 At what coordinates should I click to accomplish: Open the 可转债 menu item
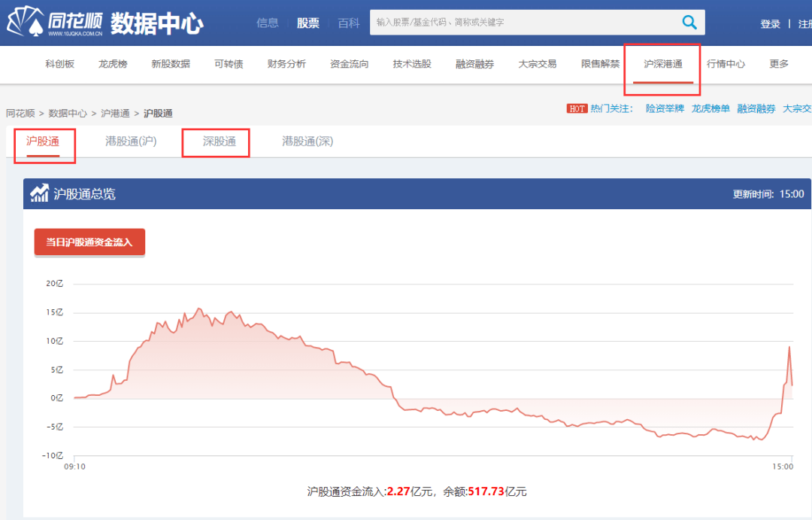tap(229, 64)
